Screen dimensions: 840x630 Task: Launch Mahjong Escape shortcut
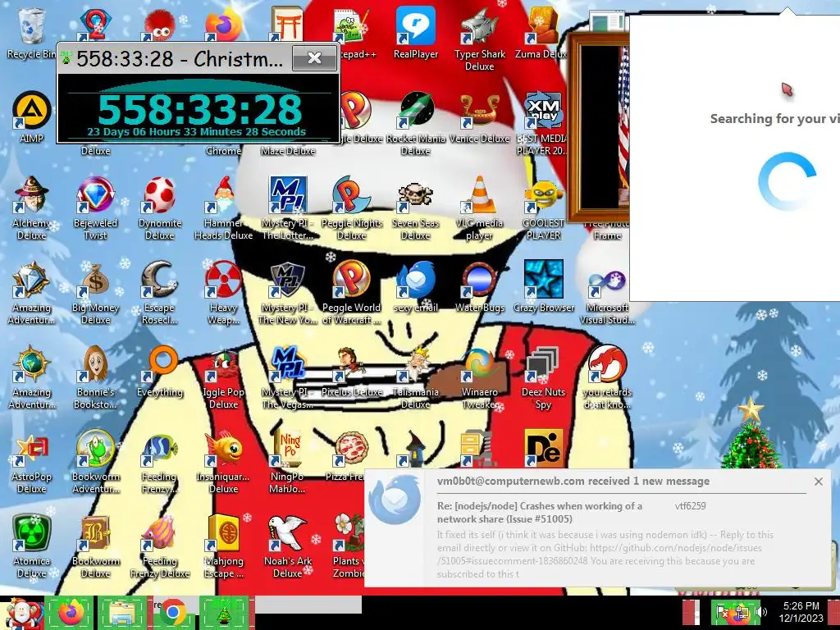click(x=223, y=547)
